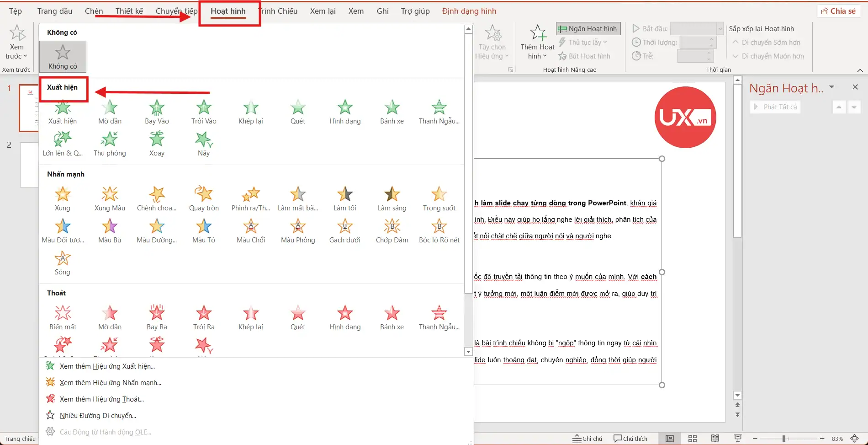
Task: Select slide 2 thumbnail
Action: pos(28,165)
